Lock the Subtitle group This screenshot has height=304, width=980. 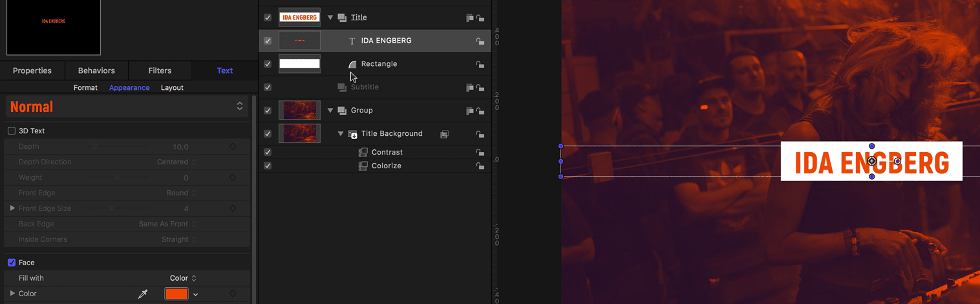(480, 87)
